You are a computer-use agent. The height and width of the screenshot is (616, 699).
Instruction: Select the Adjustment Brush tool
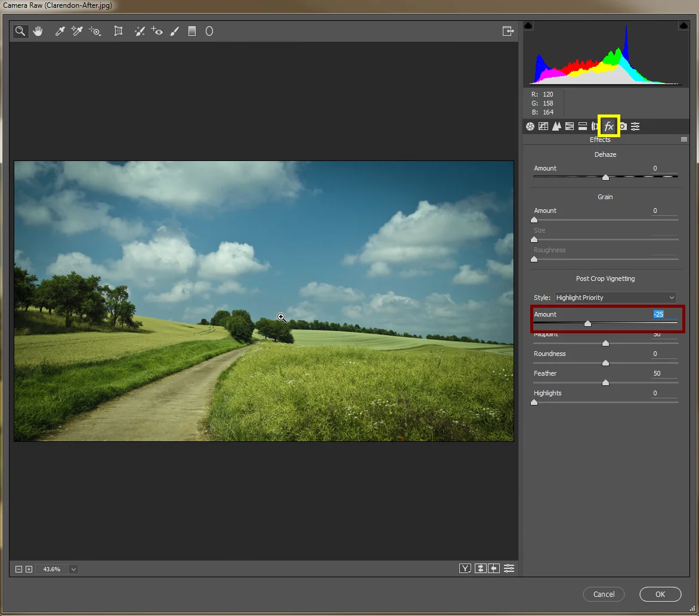click(174, 31)
